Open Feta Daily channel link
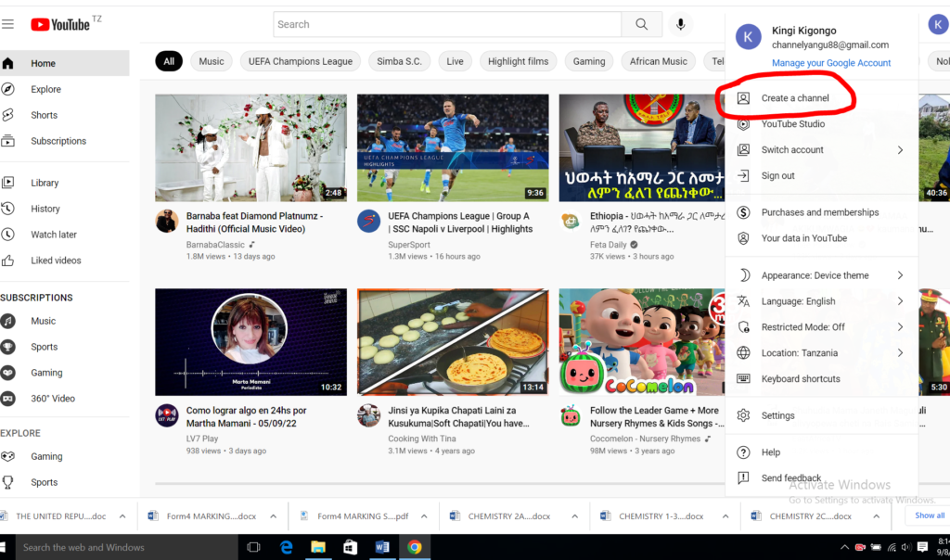The width and height of the screenshot is (950, 560). click(609, 245)
